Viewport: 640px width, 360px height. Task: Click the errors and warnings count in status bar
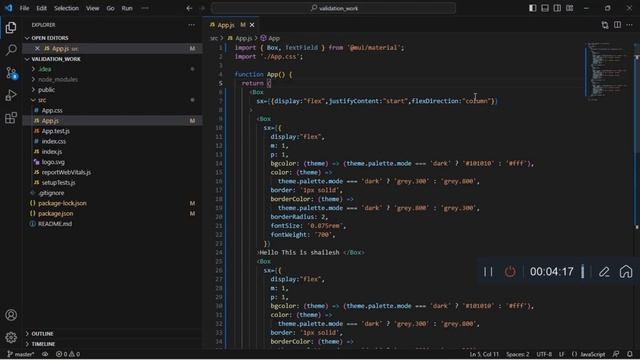(68, 354)
